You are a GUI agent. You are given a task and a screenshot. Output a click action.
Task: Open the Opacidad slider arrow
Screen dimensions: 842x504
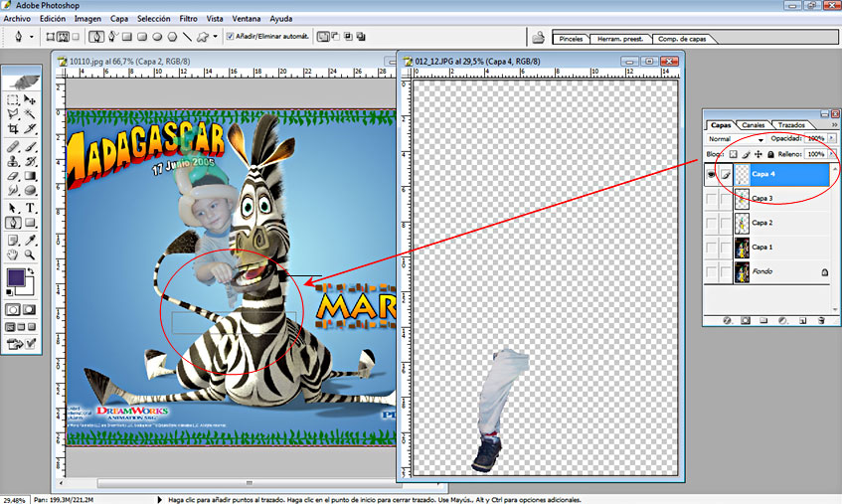[832, 138]
